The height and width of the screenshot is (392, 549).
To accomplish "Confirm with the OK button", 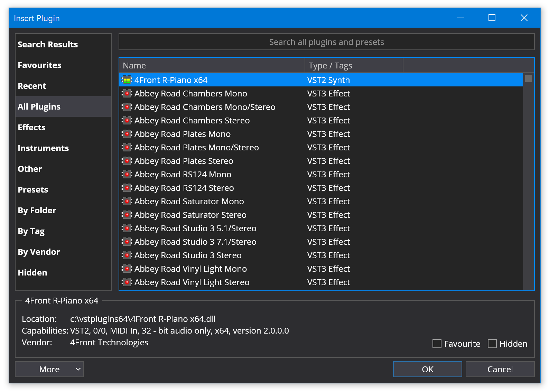I will point(428,369).
